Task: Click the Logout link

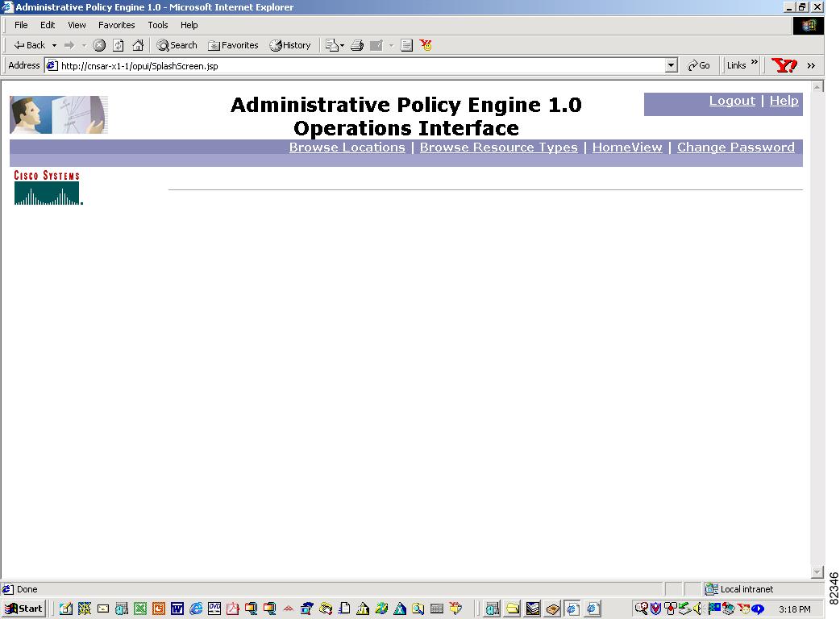Action: (x=732, y=101)
